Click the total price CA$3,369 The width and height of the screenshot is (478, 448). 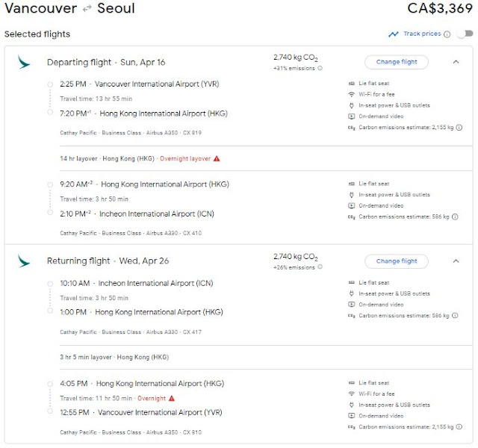440,8
